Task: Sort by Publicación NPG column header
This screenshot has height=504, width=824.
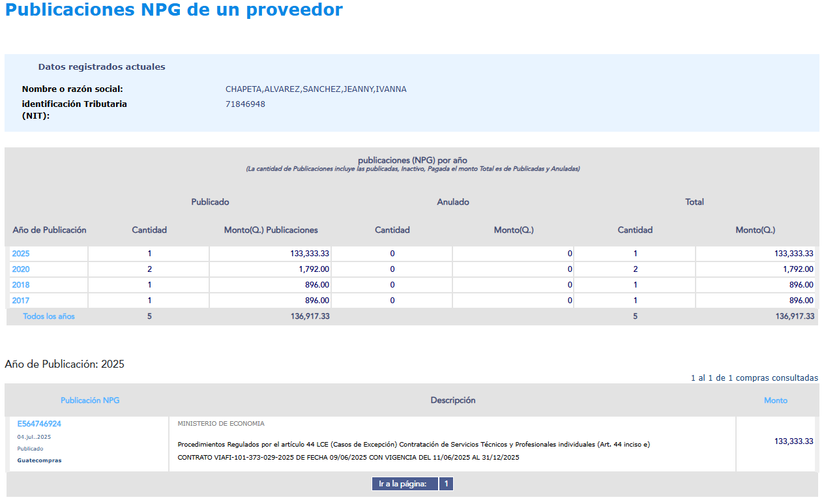Action: click(x=90, y=400)
